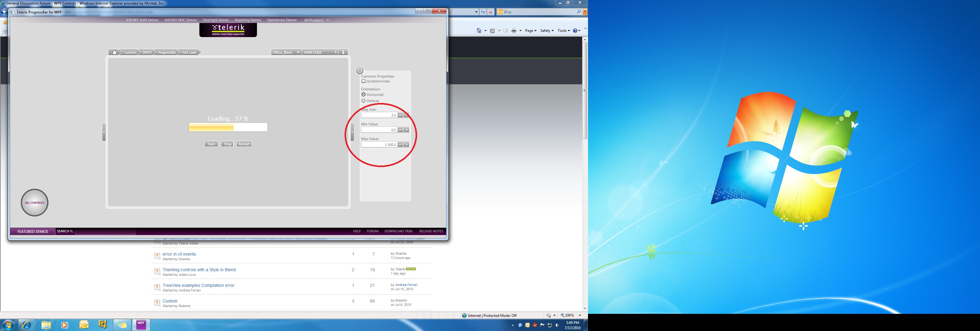This screenshot has height=331, width=980.
Task: Open 'Theming controls with a Style in Blend' thread
Action: point(199,270)
